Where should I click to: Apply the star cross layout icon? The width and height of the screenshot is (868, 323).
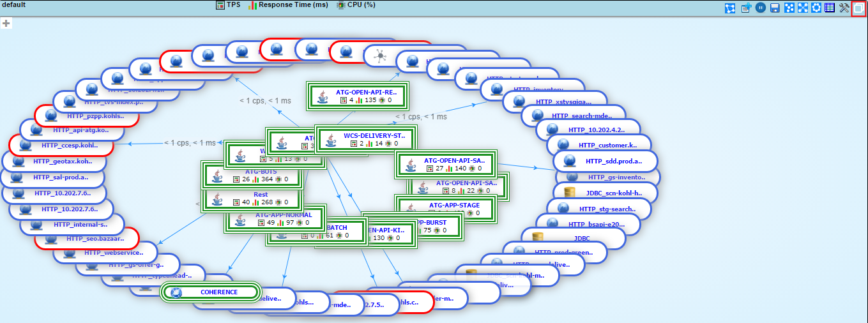click(802, 8)
